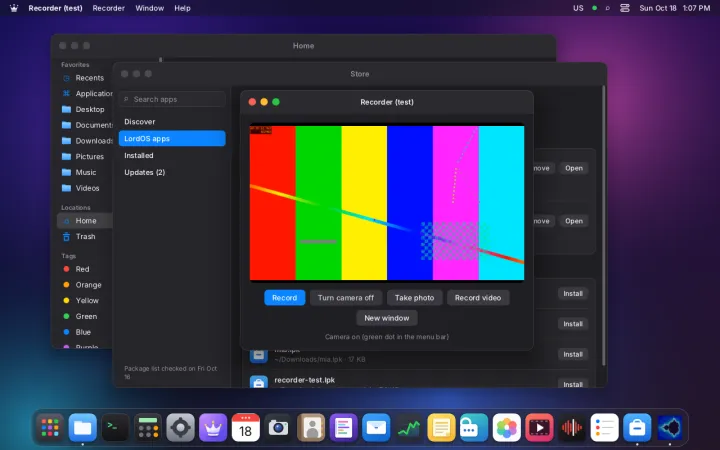Open the Camera app in dock
Image resolution: width=720 pixels, height=450 pixels.
coord(278,428)
